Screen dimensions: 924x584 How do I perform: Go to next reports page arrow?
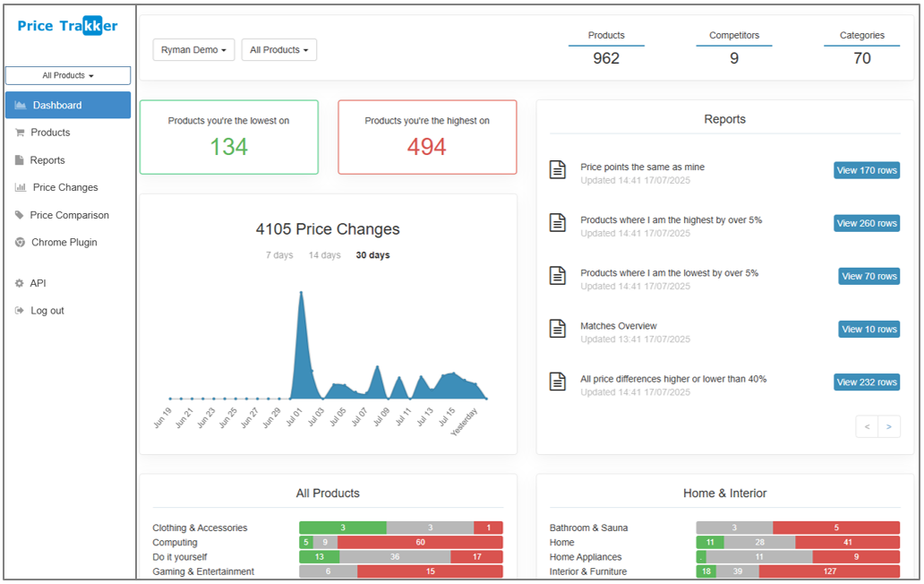tap(889, 426)
